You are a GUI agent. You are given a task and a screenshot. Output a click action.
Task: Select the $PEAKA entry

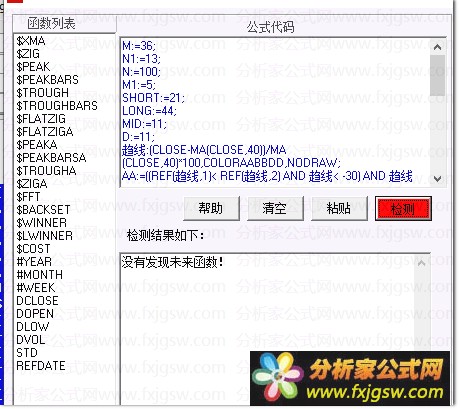[37, 145]
